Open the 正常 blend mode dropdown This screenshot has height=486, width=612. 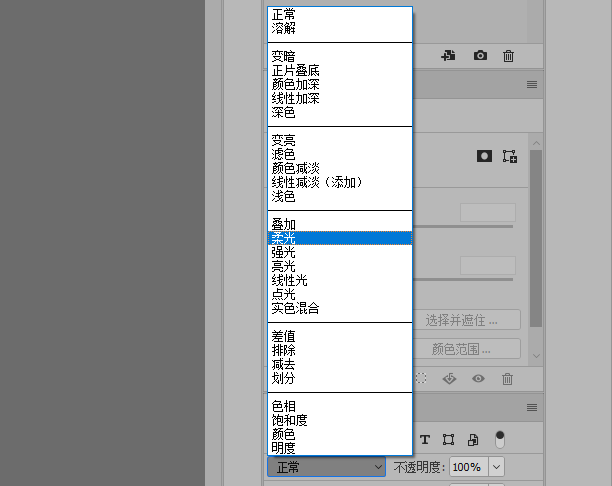click(326, 467)
